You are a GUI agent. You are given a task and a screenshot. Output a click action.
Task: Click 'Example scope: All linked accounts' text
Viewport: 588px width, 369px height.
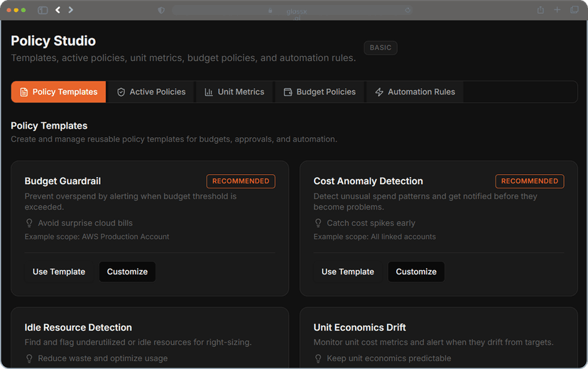[375, 237]
